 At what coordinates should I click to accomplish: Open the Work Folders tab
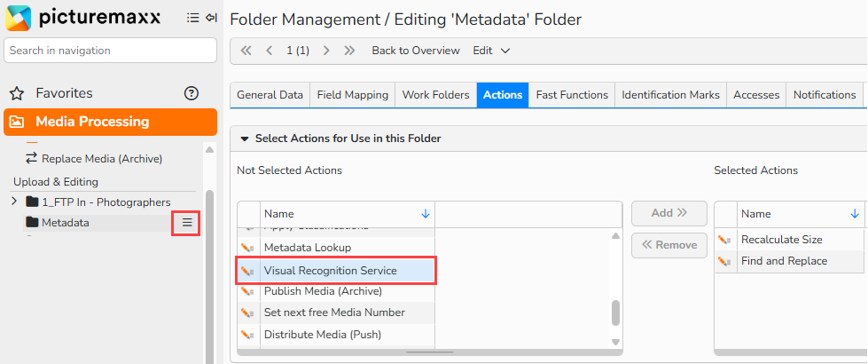pyautogui.click(x=435, y=95)
